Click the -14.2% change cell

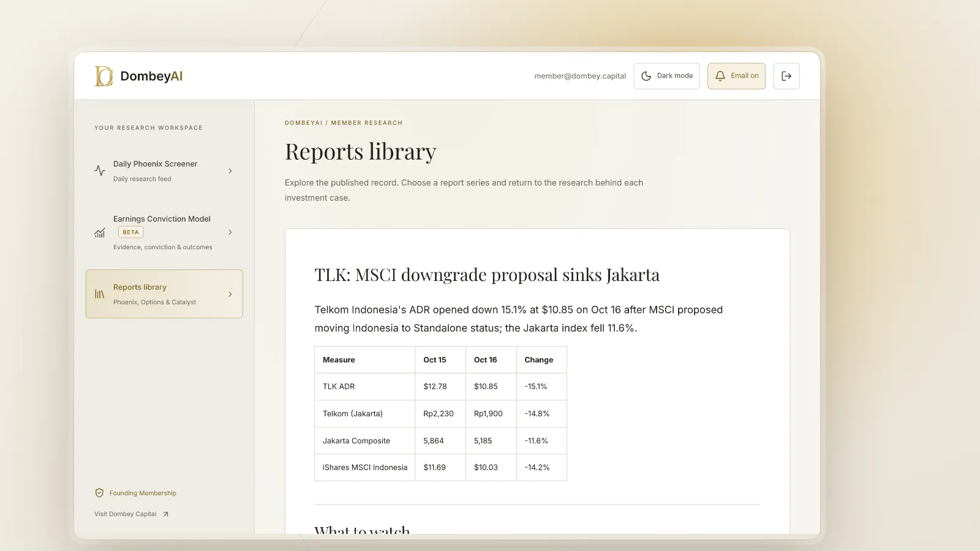click(x=537, y=467)
